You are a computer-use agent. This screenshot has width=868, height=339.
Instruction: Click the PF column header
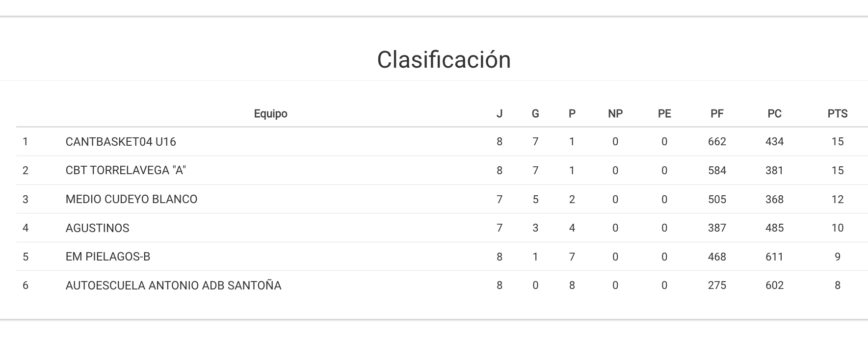click(717, 114)
